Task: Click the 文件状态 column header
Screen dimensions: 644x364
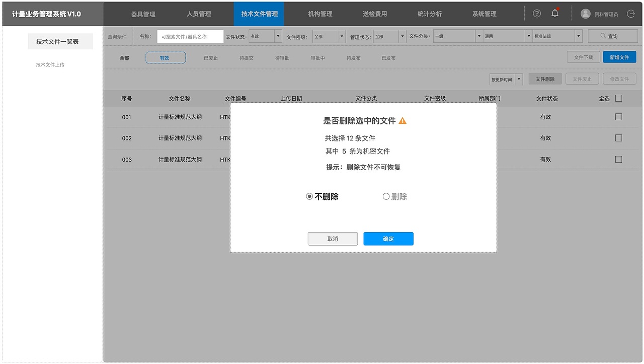Action: (x=547, y=99)
